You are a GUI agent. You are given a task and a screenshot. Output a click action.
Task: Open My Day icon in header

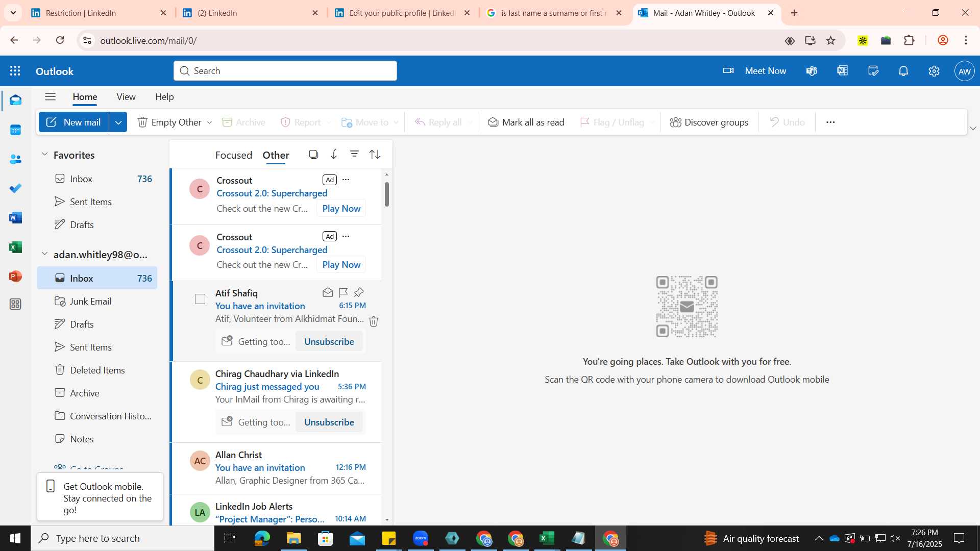tap(873, 71)
